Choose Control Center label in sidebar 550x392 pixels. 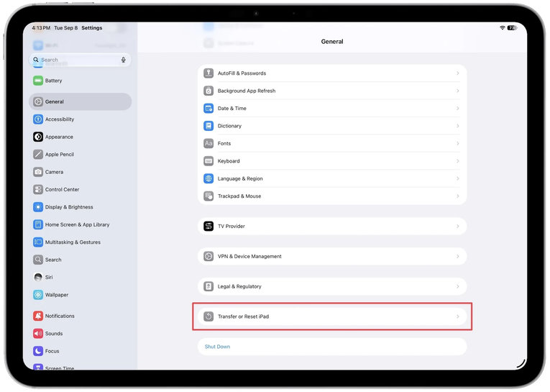pos(62,189)
